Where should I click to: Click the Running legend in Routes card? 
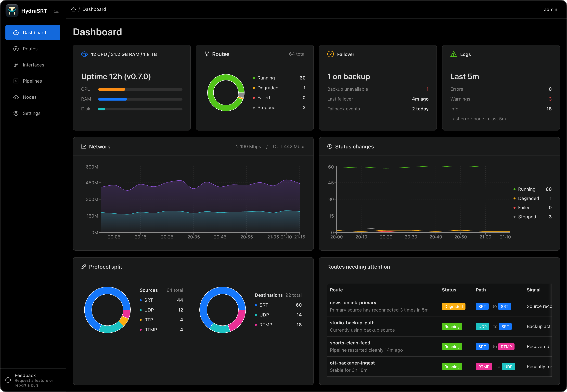(x=279, y=78)
